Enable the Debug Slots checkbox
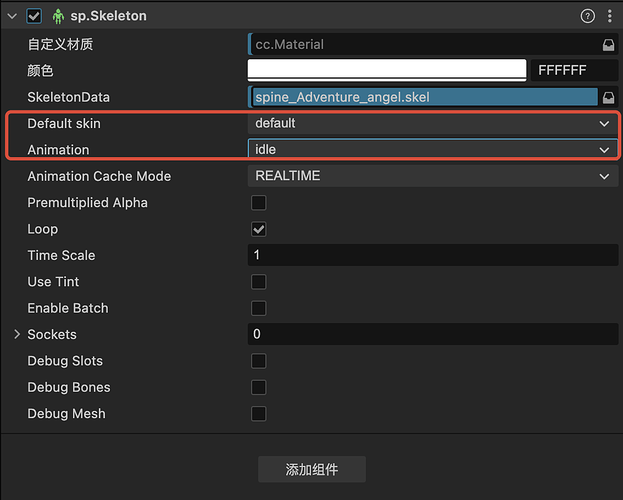 coord(258,361)
